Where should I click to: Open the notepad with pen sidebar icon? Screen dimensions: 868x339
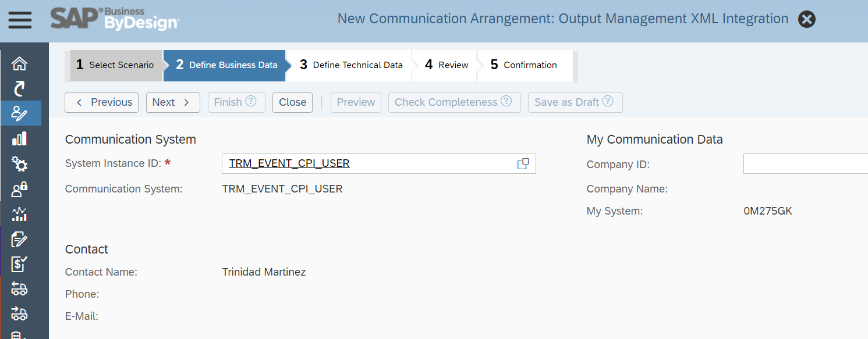click(x=20, y=239)
